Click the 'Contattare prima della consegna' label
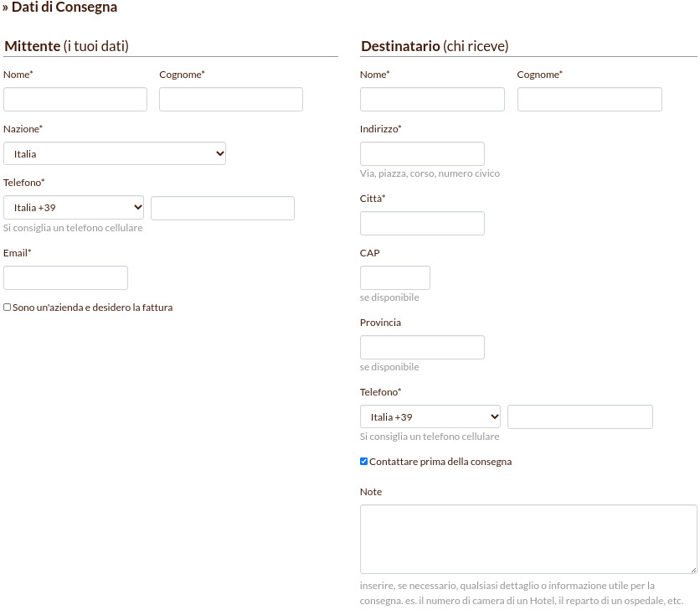 (440, 462)
